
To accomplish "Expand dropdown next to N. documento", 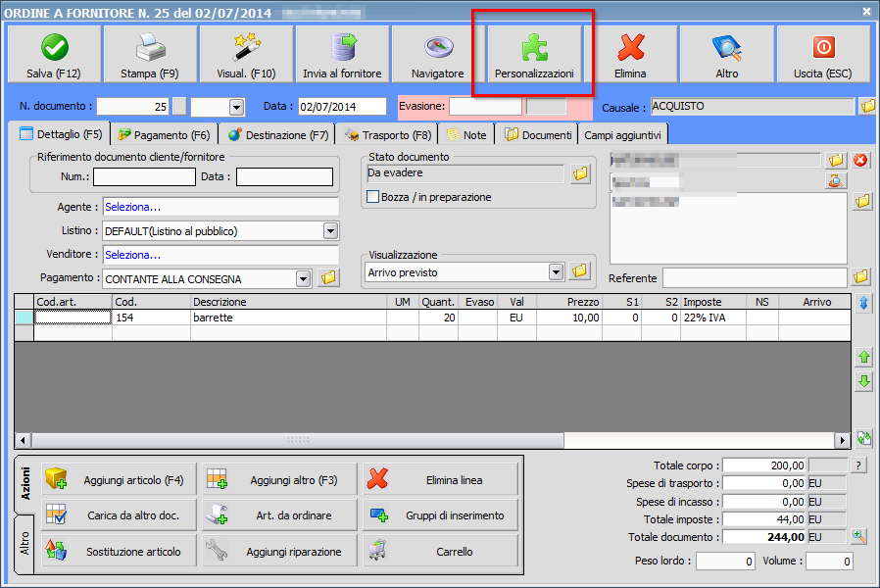I will point(236,107).
